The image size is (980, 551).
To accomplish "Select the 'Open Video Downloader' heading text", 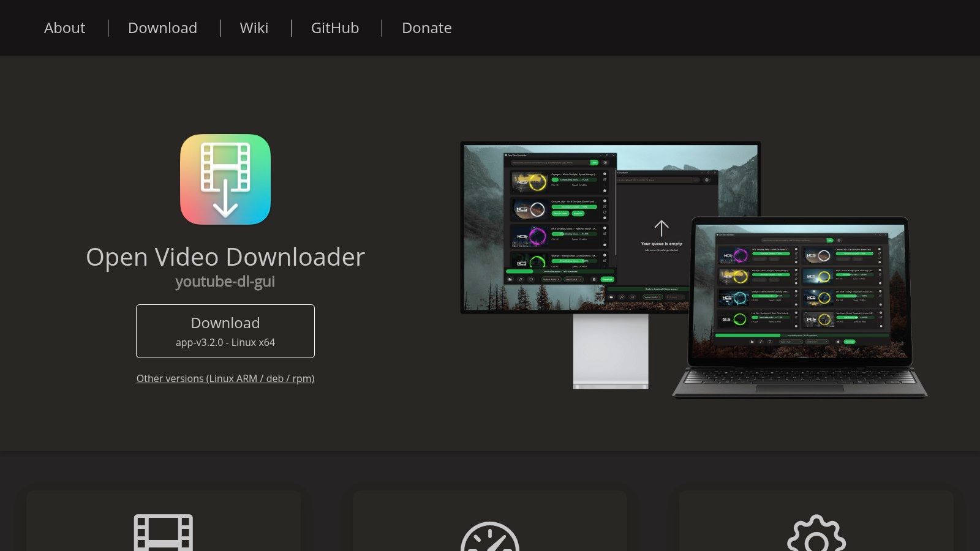I will pyautogui.click(x=225, y=257).
